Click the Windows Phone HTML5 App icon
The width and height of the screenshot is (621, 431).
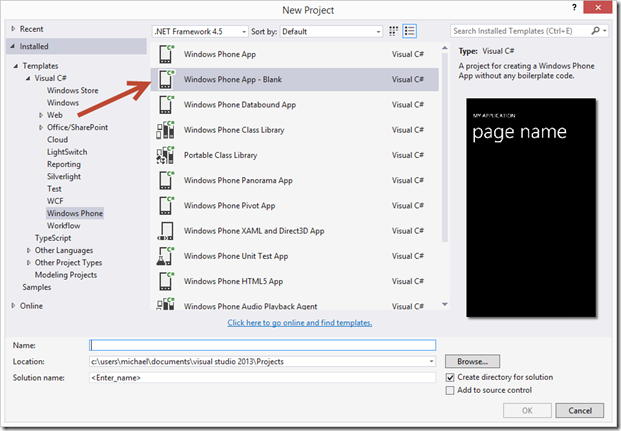pos(166,281)
